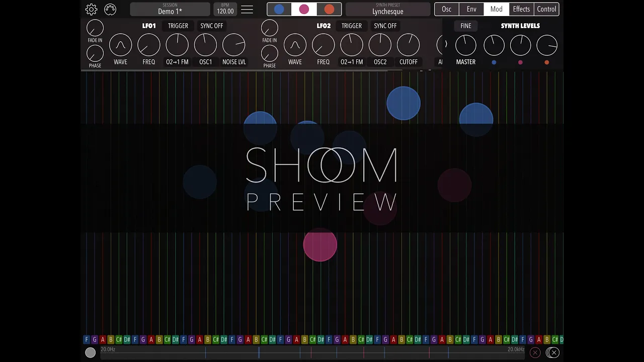The height and width of the screenshot is (362, 644).
Task: Open the LFO2 OSC2 destination label
Action: click(380, 62)
